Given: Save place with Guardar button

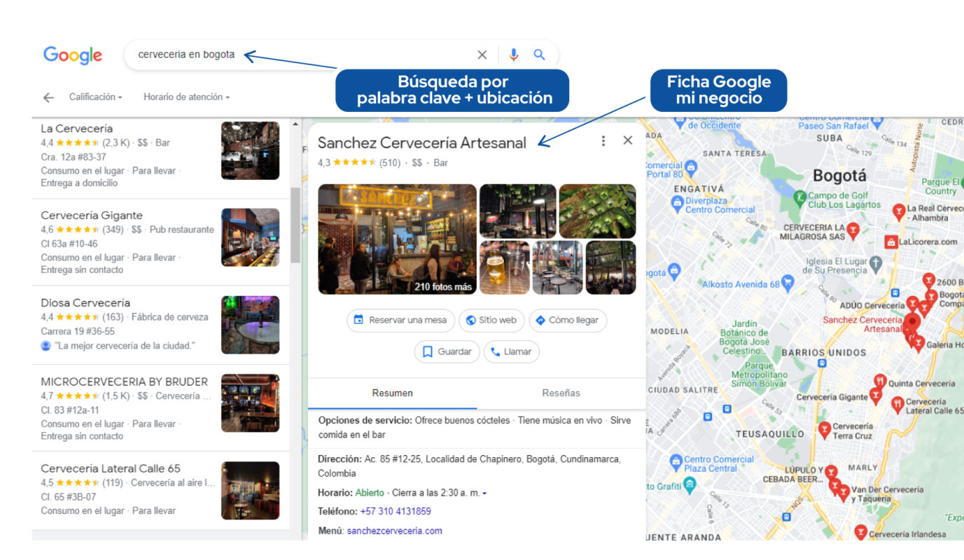Looking at the screenshot, I should click(x=447, y=351).
